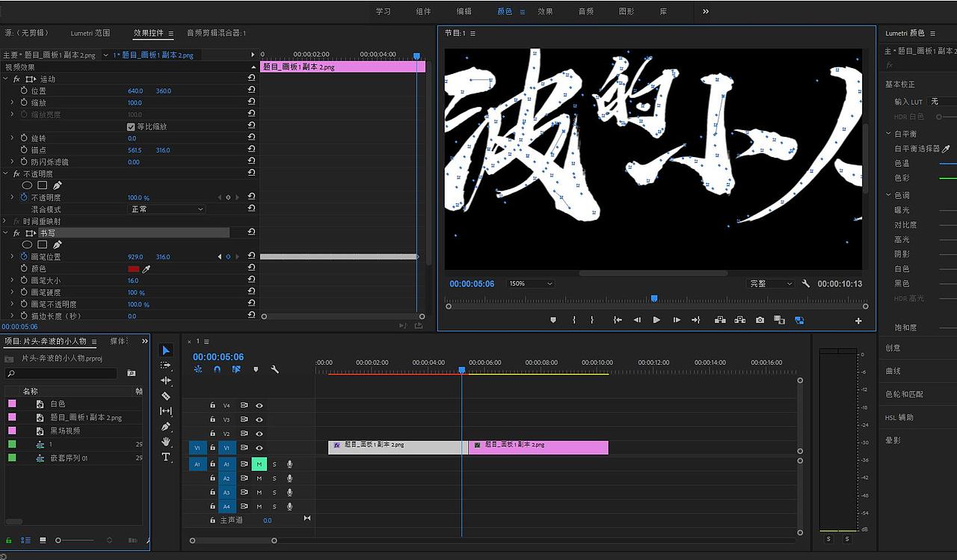Go to Out point in Program monitor
957x560 pixels.
[x=695, y=320]
